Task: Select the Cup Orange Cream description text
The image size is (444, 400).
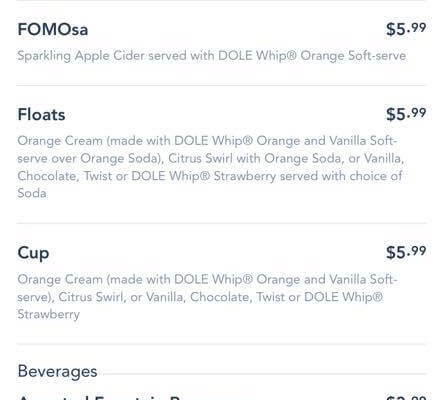Action: click(207, 297)
